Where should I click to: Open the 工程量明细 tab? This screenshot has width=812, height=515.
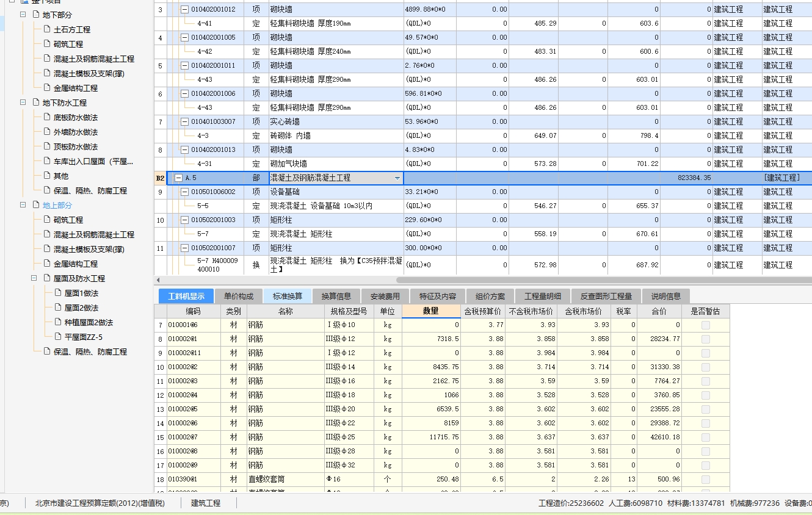(x=543, y=297)
